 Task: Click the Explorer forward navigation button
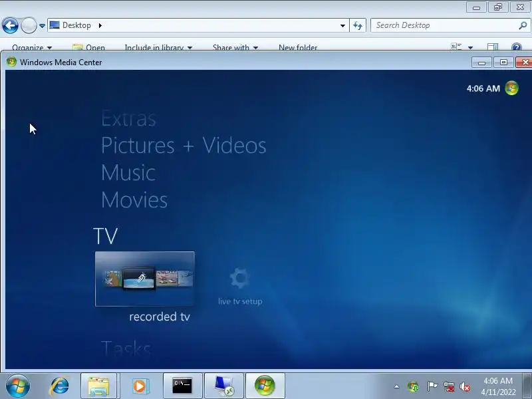[29, 25]
